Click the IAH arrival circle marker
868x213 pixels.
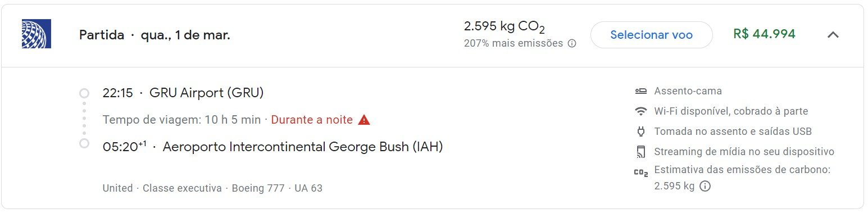tap(84, 143)
